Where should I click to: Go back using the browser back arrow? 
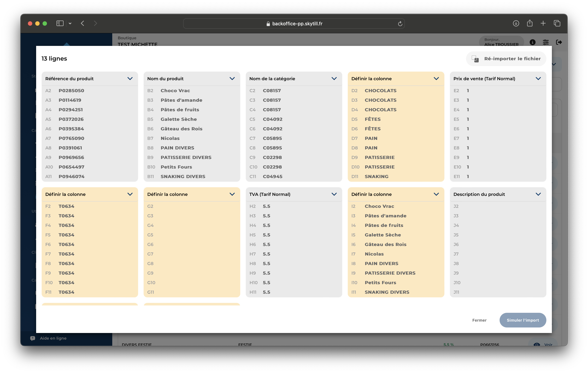pos(83,23)
